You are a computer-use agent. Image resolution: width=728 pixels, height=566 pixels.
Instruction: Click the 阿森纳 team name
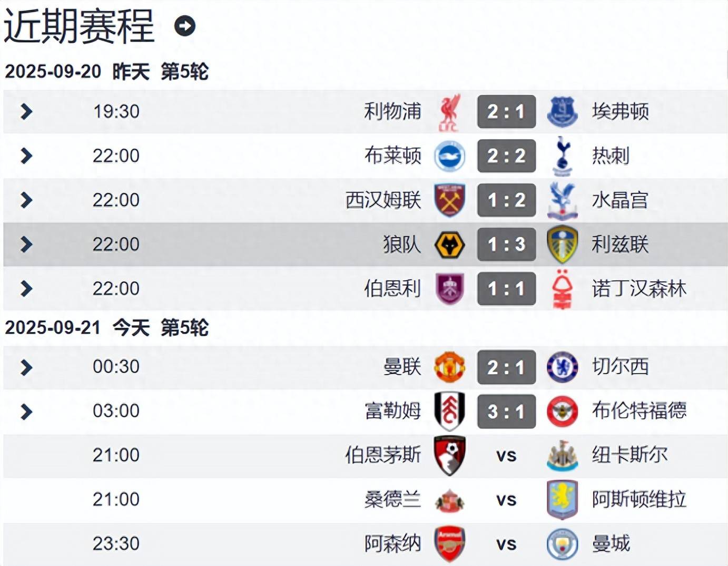click(392, 544)
